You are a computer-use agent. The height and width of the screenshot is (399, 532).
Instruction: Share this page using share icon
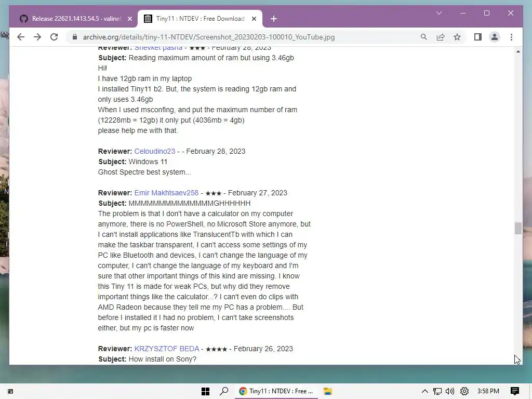point(441,37)
